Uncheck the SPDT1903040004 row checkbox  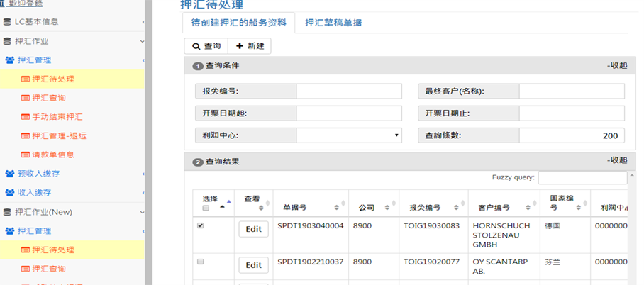(x=201, y=226)
